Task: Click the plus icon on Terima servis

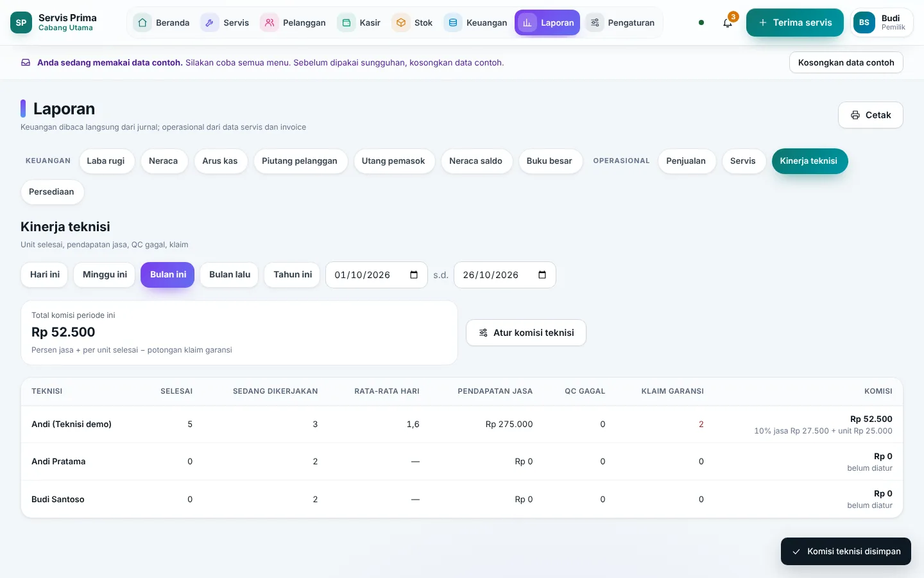Action: coord(763,22)
